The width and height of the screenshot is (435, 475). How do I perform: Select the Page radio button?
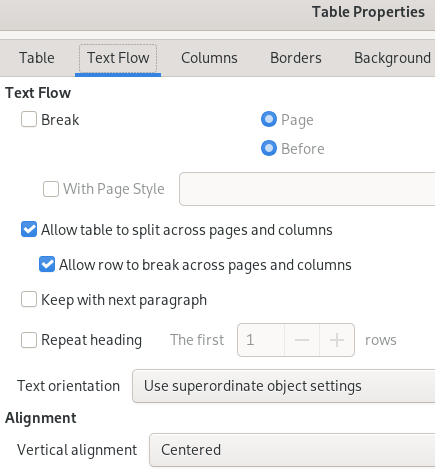tap(269, 119)
